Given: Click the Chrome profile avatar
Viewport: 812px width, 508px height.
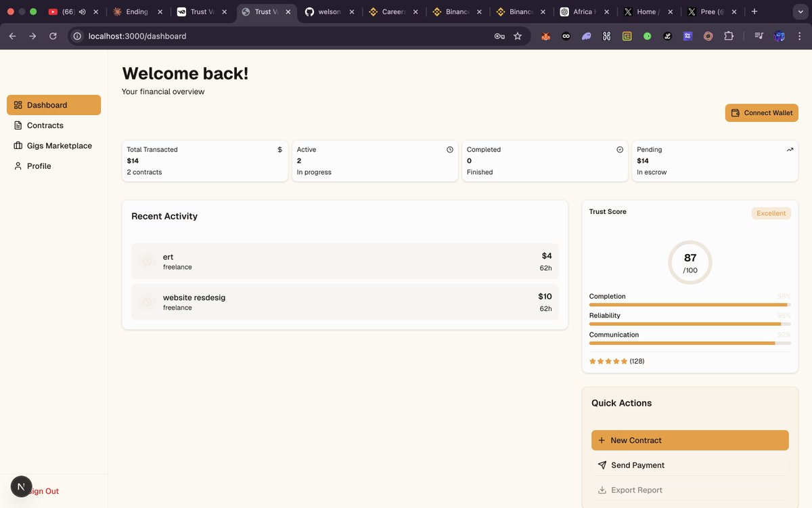Looking at the screenshot, I should pyautogui.click(x=780, y=37).
